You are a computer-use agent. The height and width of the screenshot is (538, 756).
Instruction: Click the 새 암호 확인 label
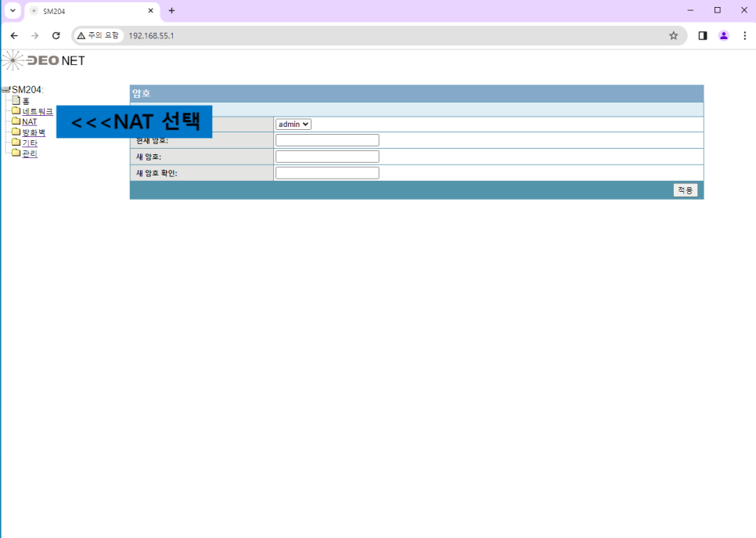[157, 173]
